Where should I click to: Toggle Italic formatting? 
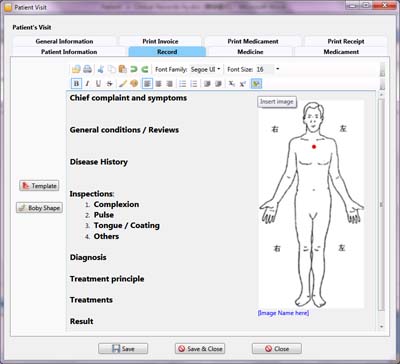tap(87, 84)
